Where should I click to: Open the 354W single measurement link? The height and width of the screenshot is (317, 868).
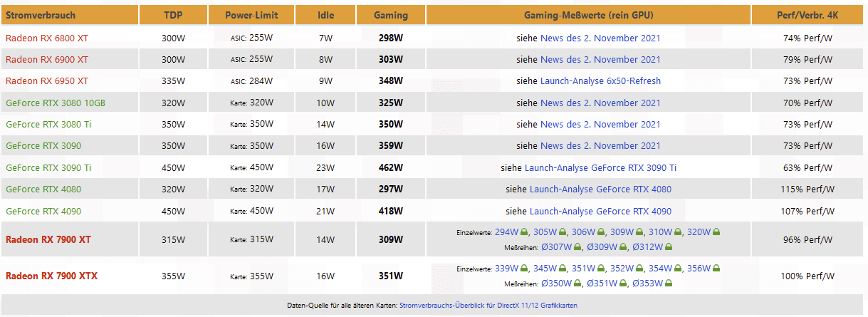pos(661,269)
